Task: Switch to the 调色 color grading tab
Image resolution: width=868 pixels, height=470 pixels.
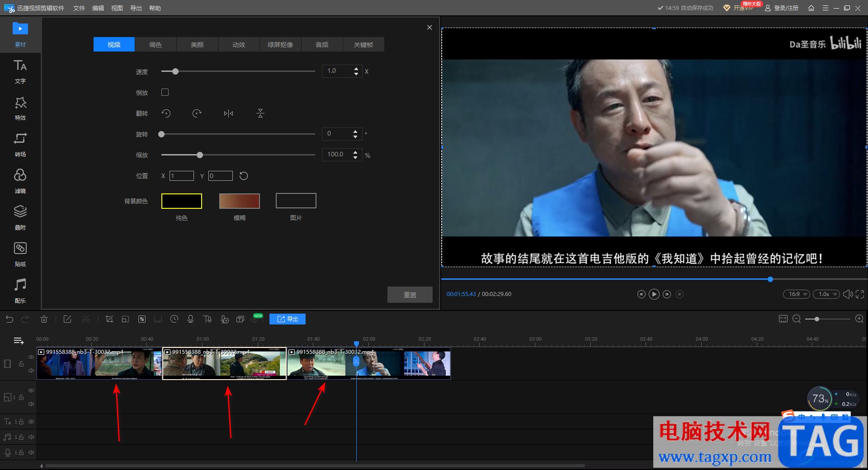Action: point(156,44)
